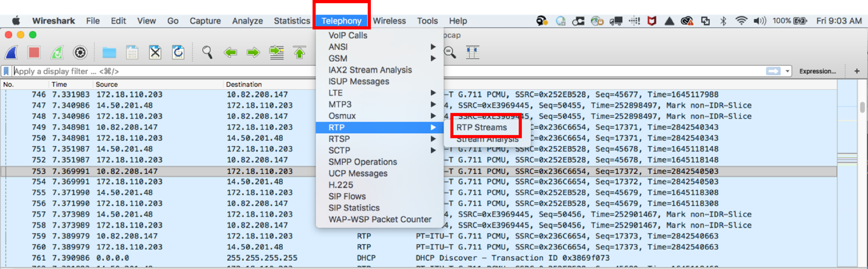
Task: Close the capture file X icon
Action: coord(155,52)
